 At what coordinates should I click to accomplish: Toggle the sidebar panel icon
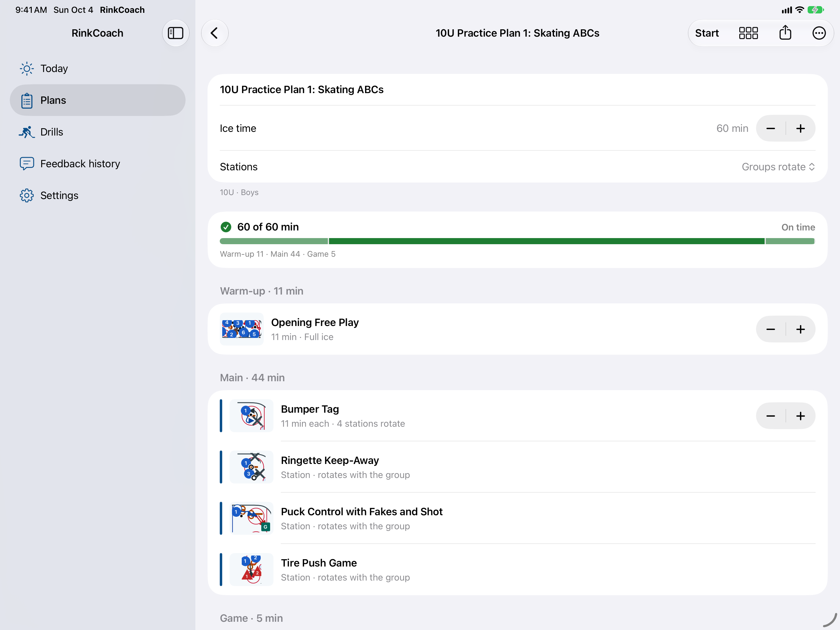pos(176,33)
